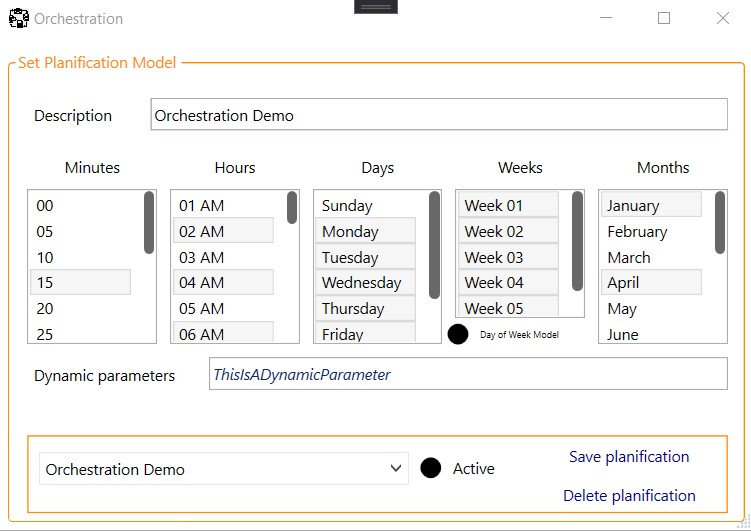The image size is (751, 531).
Task: Deselect Thursday in Days list
Action: (x=365, y=308)
